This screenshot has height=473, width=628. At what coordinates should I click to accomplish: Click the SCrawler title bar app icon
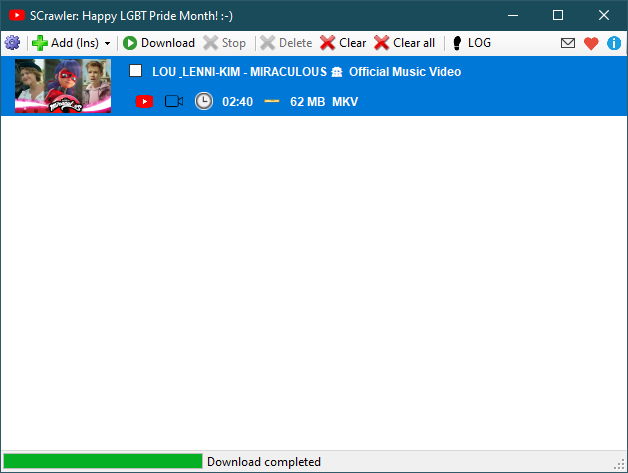[x=16, y=15]
